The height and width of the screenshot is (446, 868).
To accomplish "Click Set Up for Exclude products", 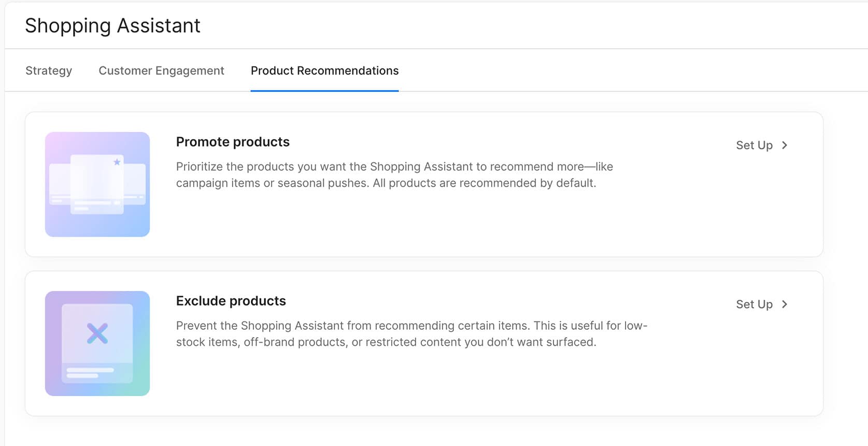I will (754, 304).
